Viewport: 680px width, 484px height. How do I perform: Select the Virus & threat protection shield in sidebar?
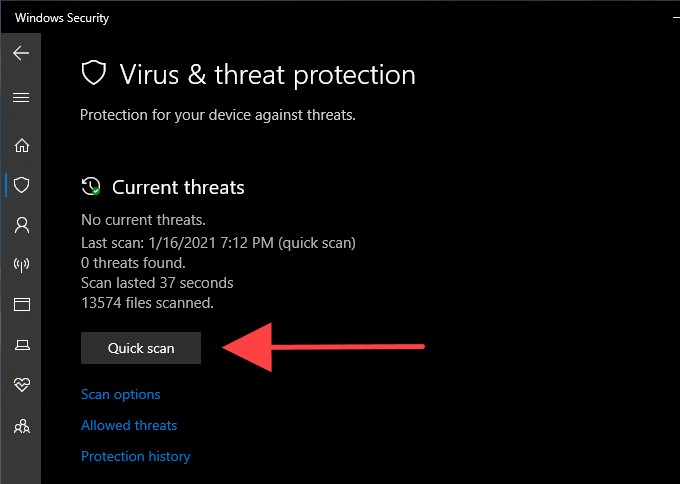[21, 185]
